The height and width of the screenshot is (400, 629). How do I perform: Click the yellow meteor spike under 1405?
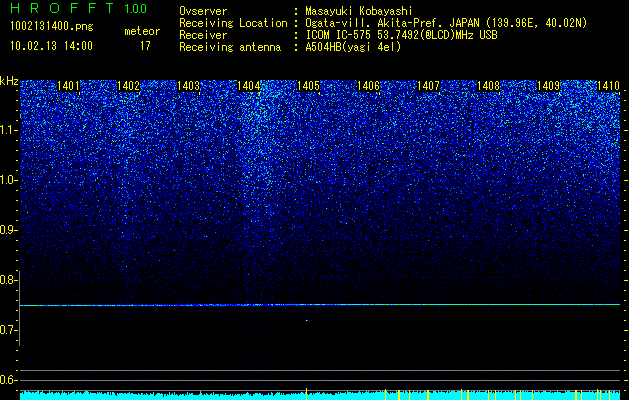pyautogui.click(x=306, y=394)
